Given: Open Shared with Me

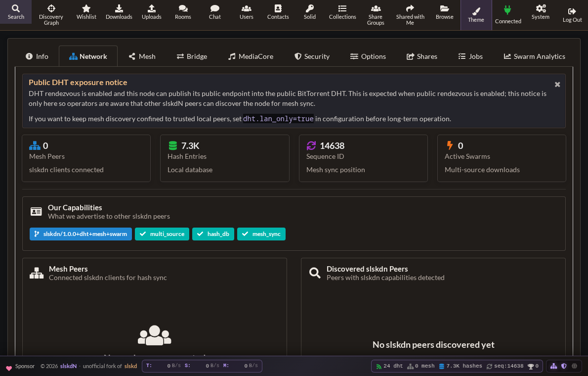Looking at the screenshot, I should (x=410, y=15).
